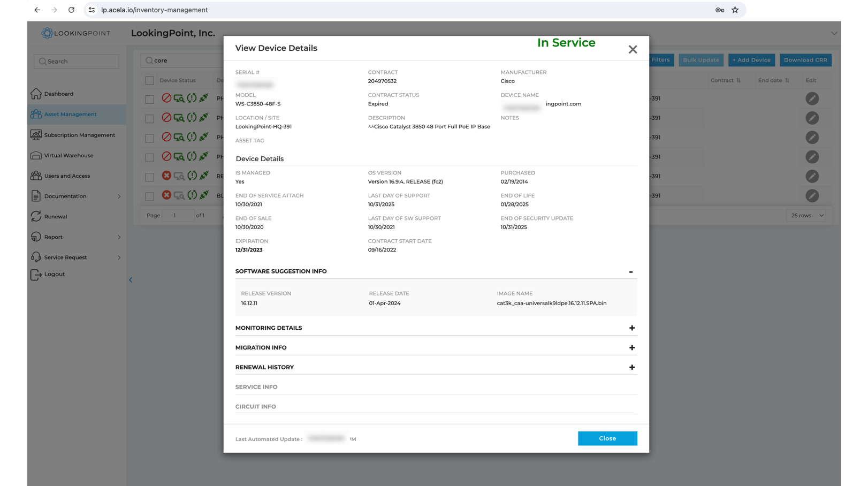Click the Download CRR button

(x=805, y=60)
